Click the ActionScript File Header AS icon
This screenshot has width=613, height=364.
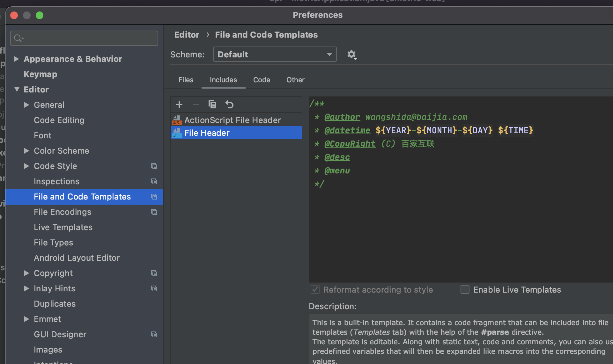click(x=177, y=120)
